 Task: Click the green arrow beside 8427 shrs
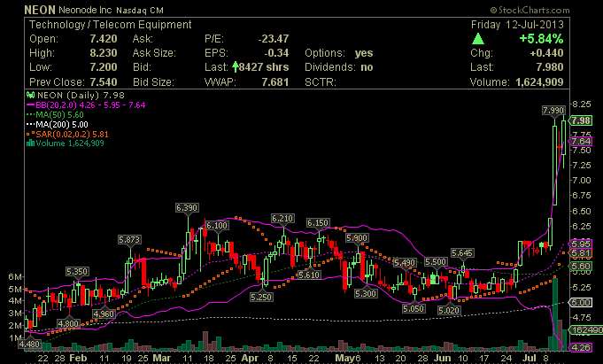(x=236, y=67)
